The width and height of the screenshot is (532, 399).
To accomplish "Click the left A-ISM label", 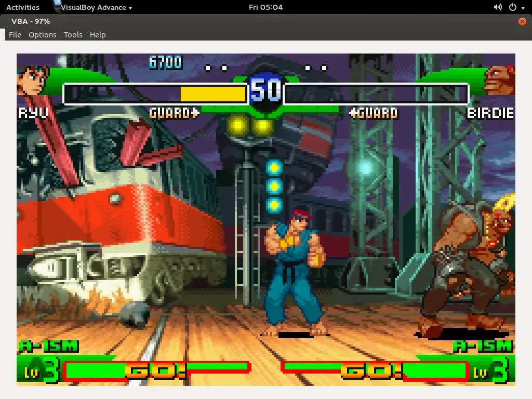I will [x=48, y=347].
